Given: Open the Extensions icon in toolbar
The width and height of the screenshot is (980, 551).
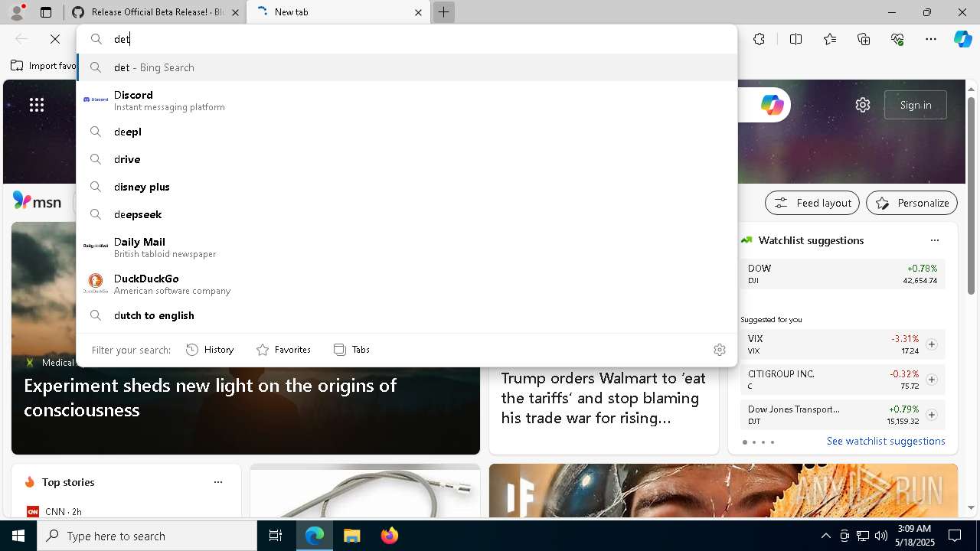Looking at the screenshot, I should pyautogui.click(x=759, y=39).
